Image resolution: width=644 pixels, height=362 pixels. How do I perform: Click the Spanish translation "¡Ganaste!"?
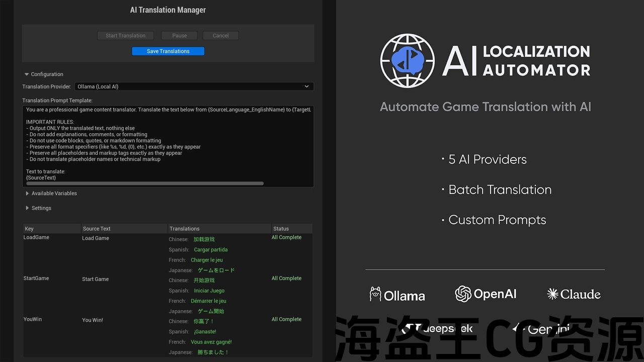click(205, 332)
